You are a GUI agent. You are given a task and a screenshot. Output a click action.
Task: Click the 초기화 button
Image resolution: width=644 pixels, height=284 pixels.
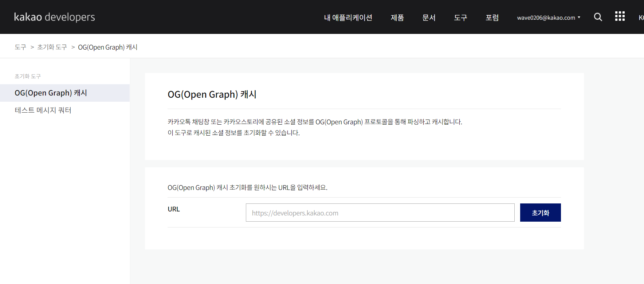tap(540, 213)
